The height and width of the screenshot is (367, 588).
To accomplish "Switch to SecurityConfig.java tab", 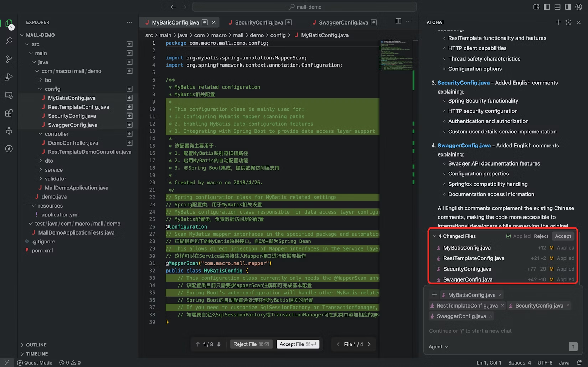I will pyautogui.click(x=259, y=22).
